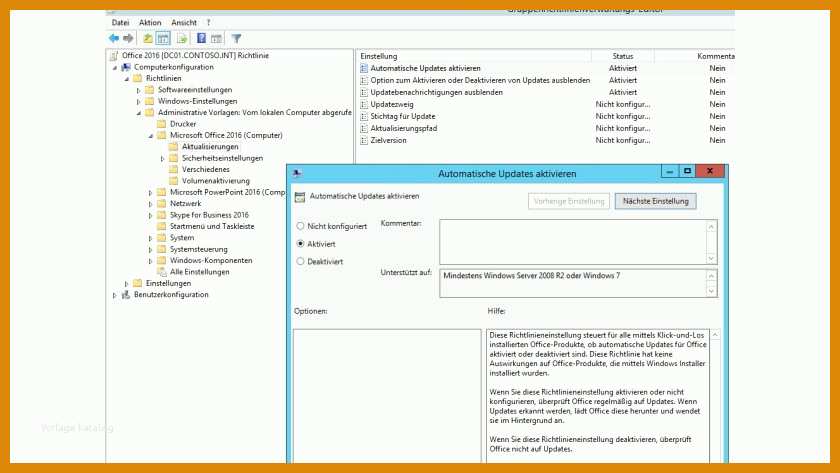Click the Office 2016 policy root icon
Image resolution: width=840 pixels, height=473 pixels.
pyautogui.click(x=114, y=56)
